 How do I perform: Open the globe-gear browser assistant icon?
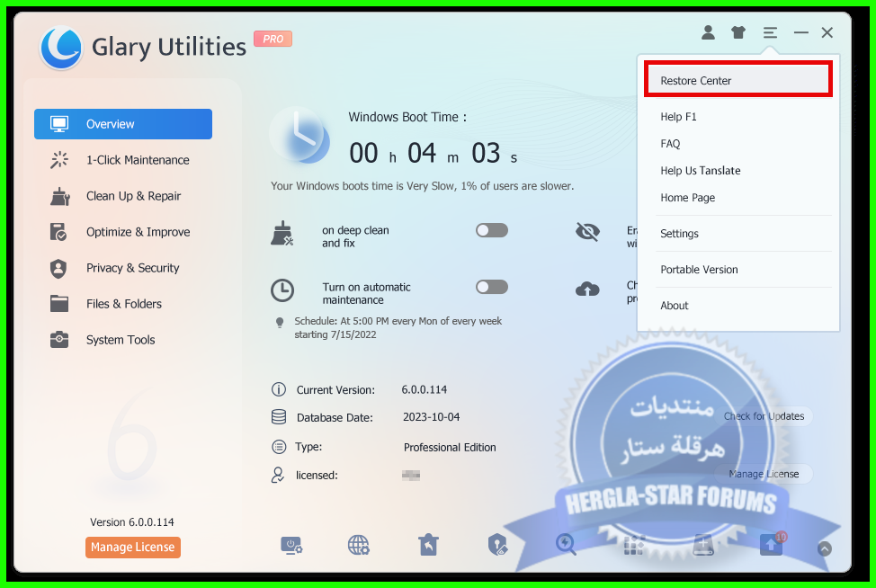[359, 545]
